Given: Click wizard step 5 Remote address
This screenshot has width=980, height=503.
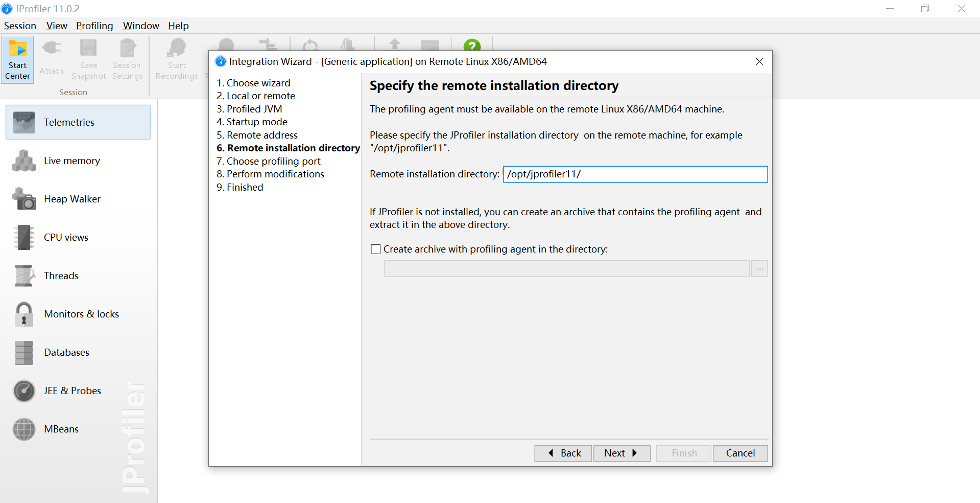Looking at the screenshot, I should [x=257, y=135].
